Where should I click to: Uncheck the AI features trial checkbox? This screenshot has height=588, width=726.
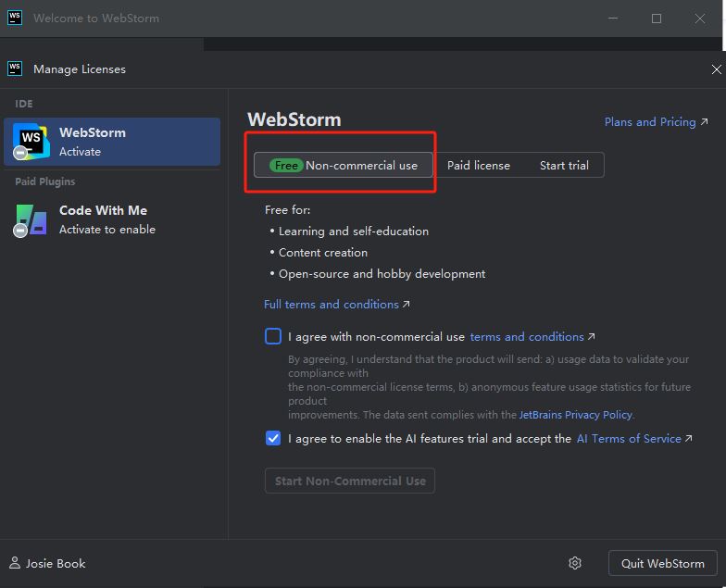pos(273,438)
